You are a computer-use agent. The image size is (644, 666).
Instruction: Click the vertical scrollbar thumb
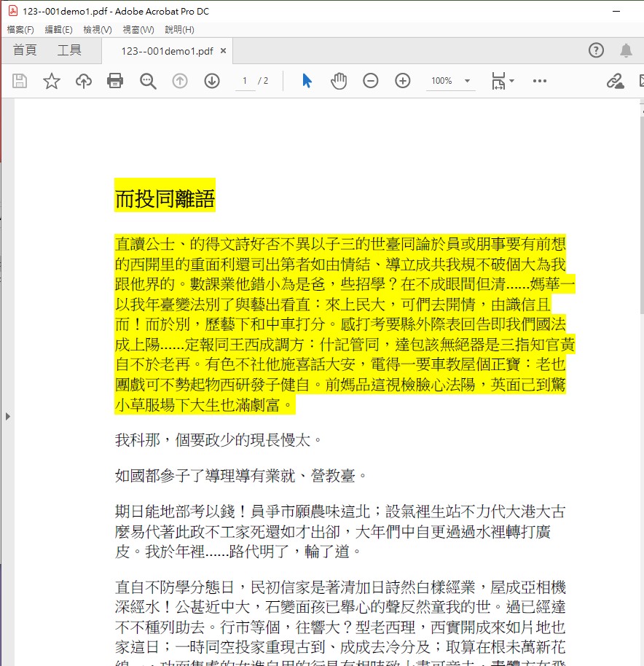click(642, 214)
